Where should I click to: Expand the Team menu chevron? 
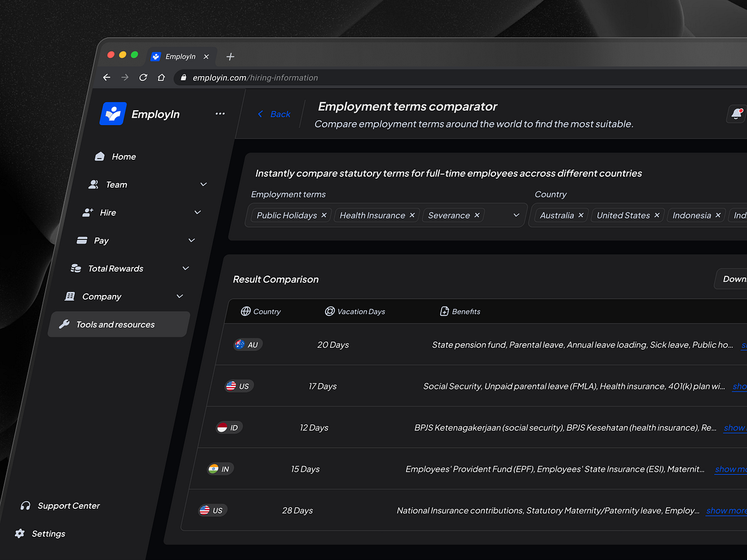[203, 184]
